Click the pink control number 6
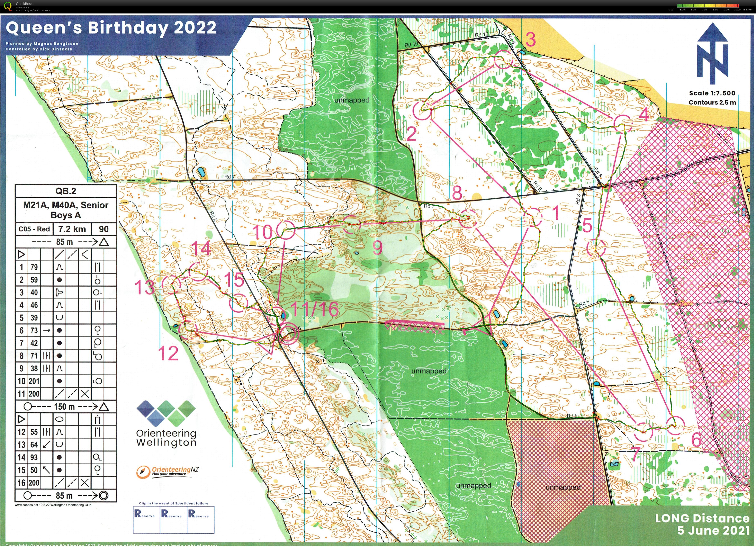This screenshot has width=756, height=547. (x=696, y=440)
